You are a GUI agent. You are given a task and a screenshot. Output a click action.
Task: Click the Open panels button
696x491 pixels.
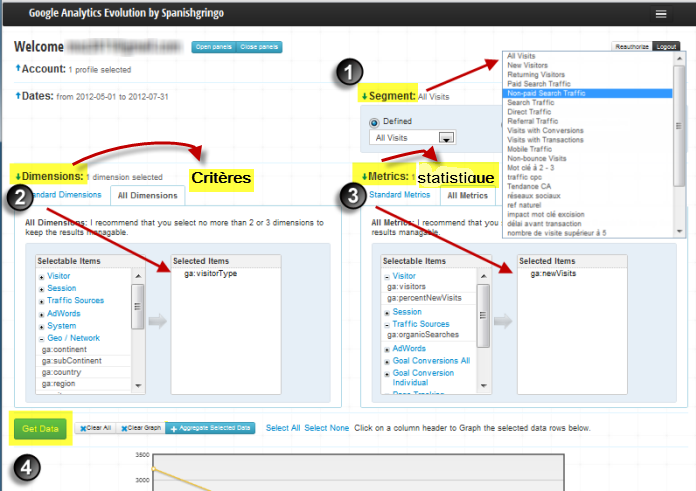pos(214,47)
